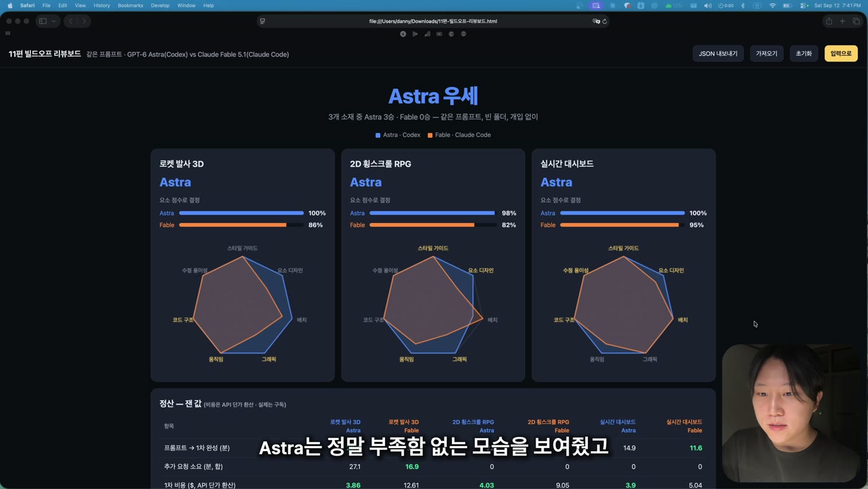Click the 11.6 value in the table
The height and width of the screenshot is (489, 868).
[696, 448]
